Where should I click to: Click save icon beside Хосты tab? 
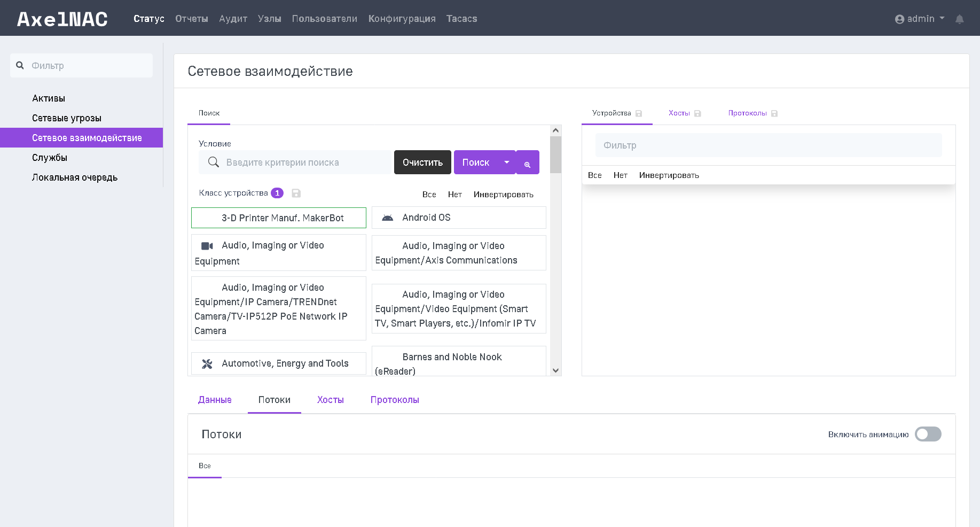coord(697,114)
